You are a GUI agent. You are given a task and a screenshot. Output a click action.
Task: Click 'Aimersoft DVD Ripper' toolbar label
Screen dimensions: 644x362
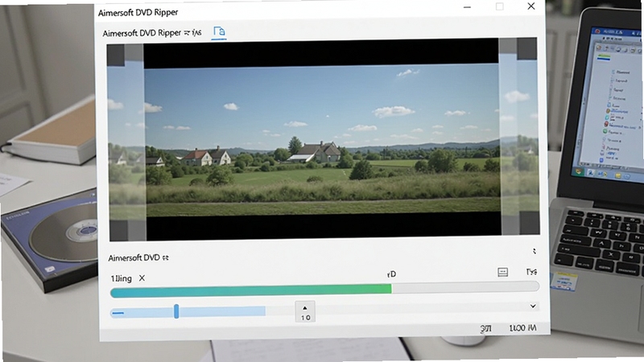(x=142, y=33)
